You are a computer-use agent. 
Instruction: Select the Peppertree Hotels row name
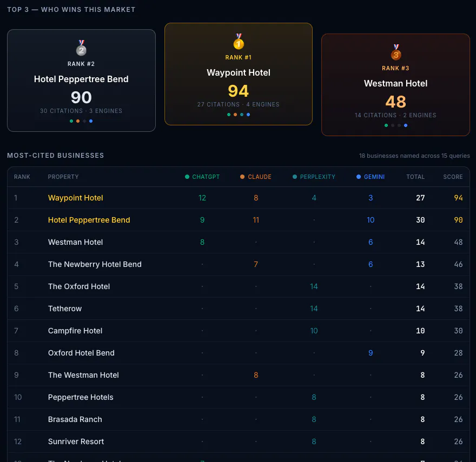click(81, 397)
